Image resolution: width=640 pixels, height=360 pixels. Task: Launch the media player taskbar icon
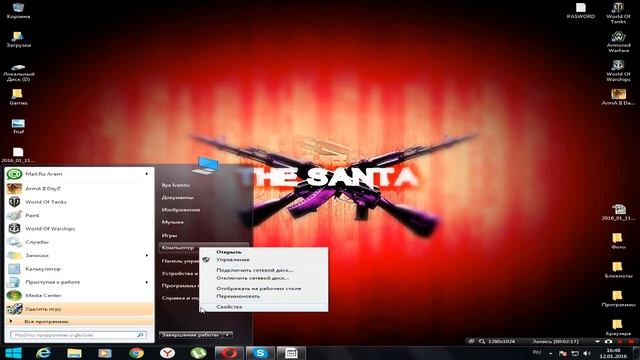pos(105,353)
